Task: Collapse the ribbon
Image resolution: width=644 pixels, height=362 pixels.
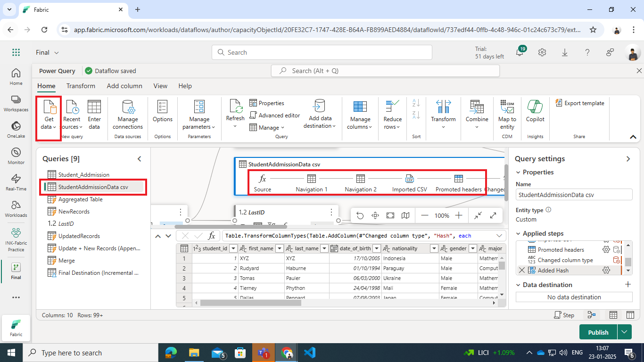Action: pyautogui.click(x=633, y=137)
